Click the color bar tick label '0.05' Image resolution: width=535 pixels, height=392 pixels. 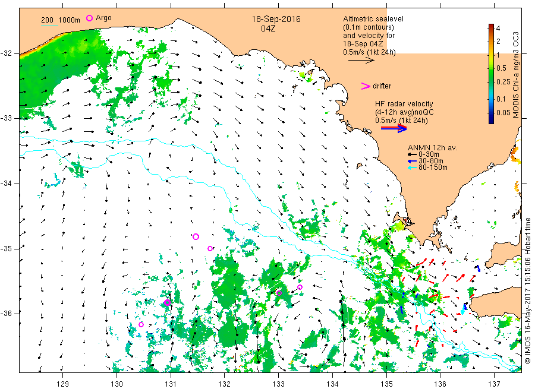coord(503,113)
